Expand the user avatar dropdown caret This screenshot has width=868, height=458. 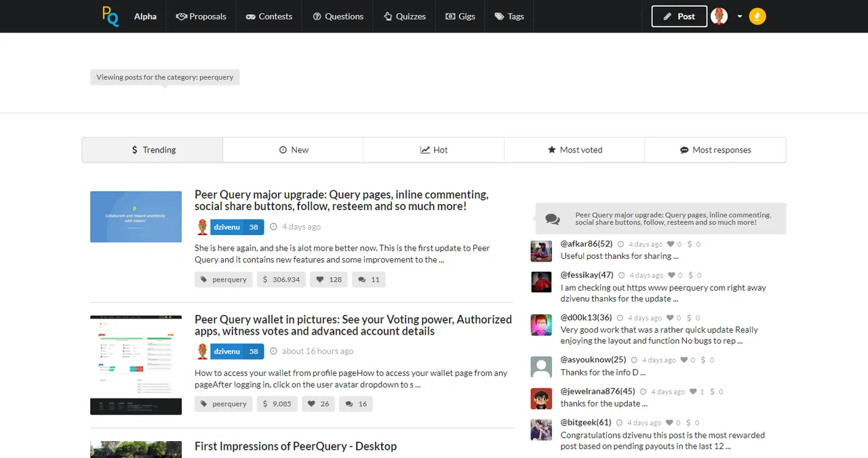click(x=740, y=16)
